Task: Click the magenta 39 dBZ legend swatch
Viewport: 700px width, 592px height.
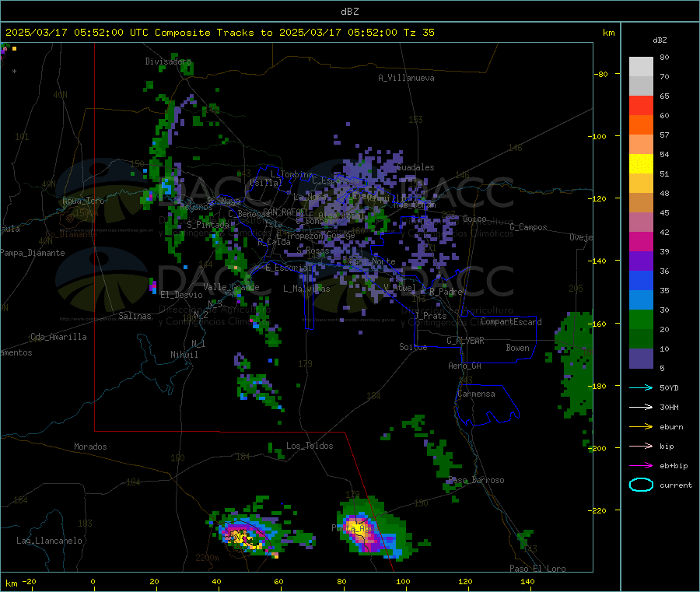Action: pyautogui.click(x=641, y=241)
